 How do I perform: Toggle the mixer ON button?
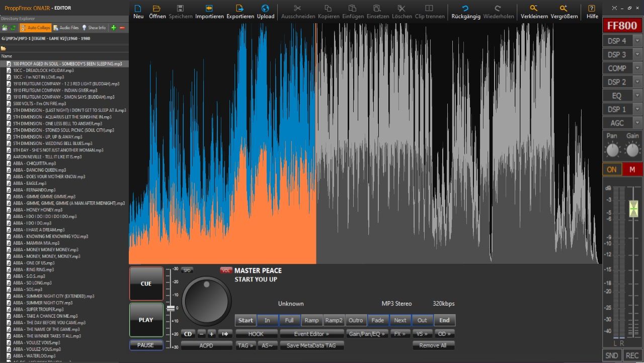click(612, 170)
